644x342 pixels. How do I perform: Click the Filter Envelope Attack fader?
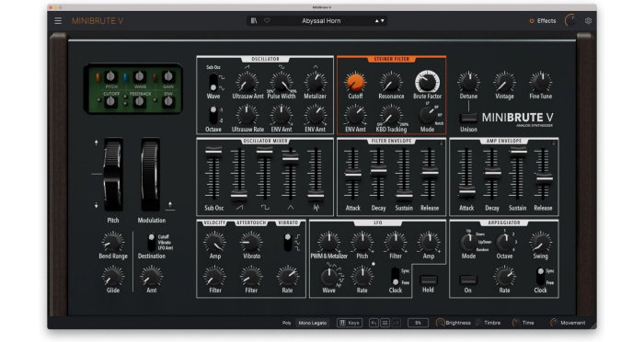pos(352,175)
